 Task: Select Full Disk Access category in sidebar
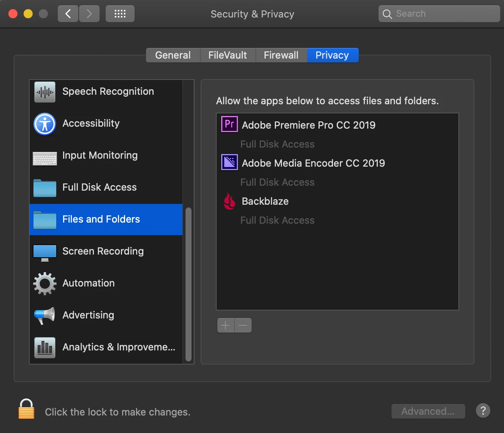(x=106, y=188)
